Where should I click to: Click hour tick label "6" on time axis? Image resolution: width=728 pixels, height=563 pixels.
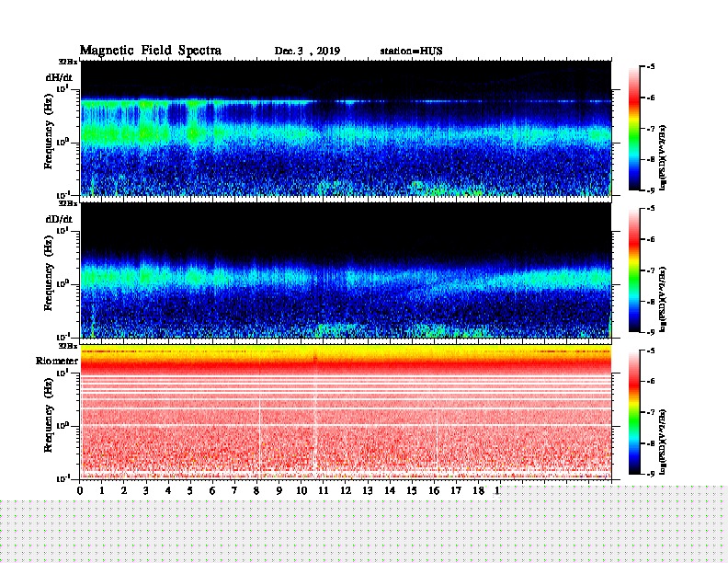(x=212, y=490)
